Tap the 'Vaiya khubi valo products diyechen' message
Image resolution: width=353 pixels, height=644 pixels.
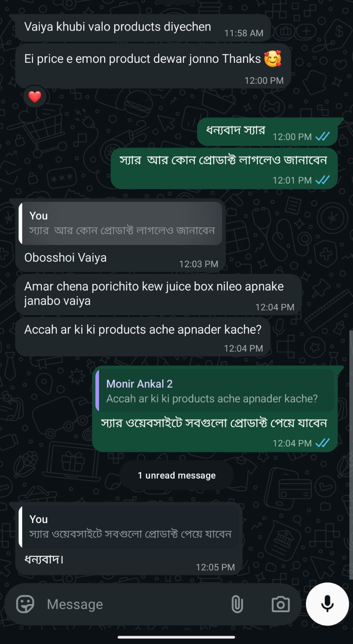(118, 27)
